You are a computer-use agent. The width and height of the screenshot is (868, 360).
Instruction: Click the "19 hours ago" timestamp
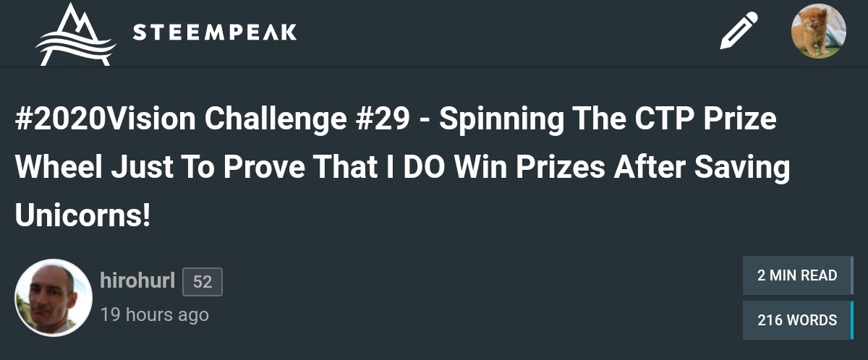pos(154,314)
